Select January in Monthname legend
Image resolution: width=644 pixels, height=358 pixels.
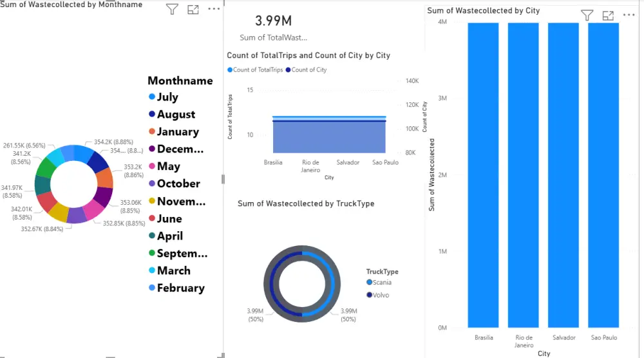pyautogui.click(x=174, y=131)
